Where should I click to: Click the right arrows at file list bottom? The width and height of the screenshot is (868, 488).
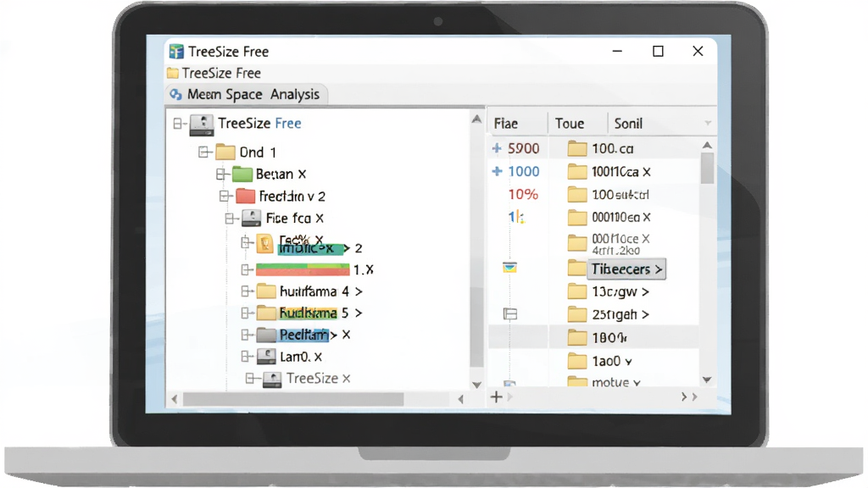pyautogui.click(x=689, y=396)
